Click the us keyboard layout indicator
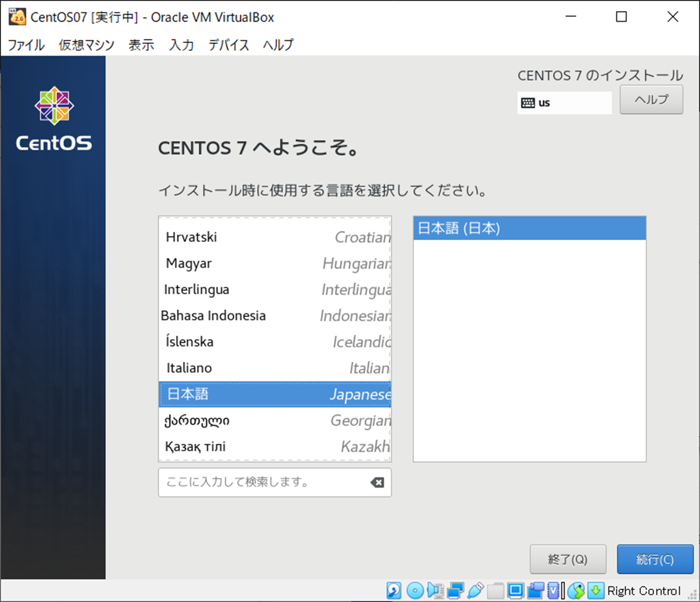700x602 pixels. 564,103
